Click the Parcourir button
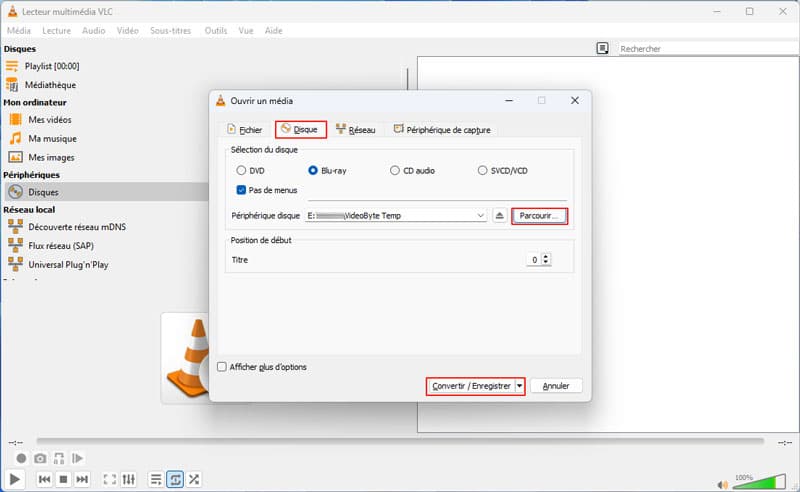The width and height of the screenshot is (800, 492). pyautogui.click(x=539, y=216)
